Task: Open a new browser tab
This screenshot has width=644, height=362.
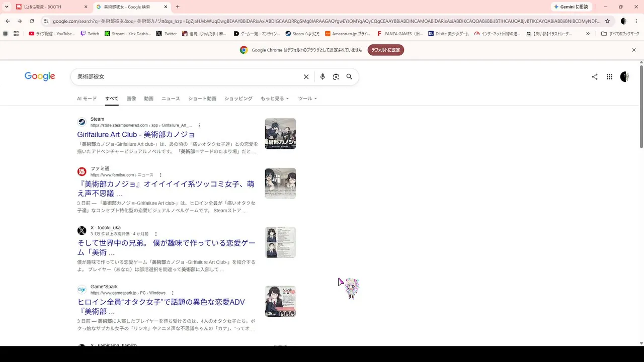Action: tap(178, 7)
